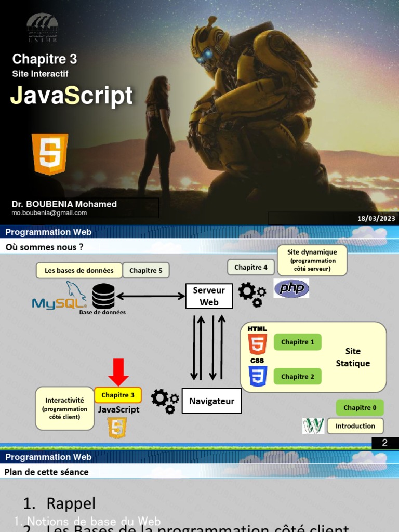Screen dimensions: 399x532
Task: Click the 'HTML' label above orange shield
Action: pos(257,329)
